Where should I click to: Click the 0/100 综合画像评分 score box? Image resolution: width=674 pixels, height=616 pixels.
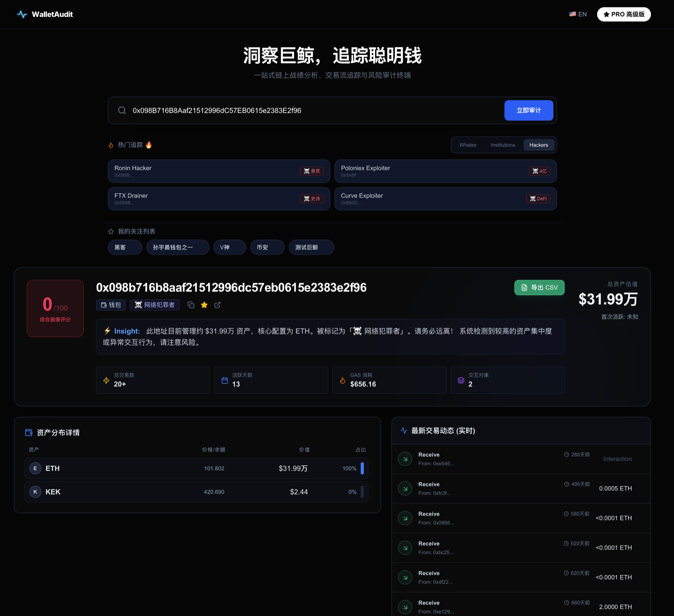[x=55, y=309]
